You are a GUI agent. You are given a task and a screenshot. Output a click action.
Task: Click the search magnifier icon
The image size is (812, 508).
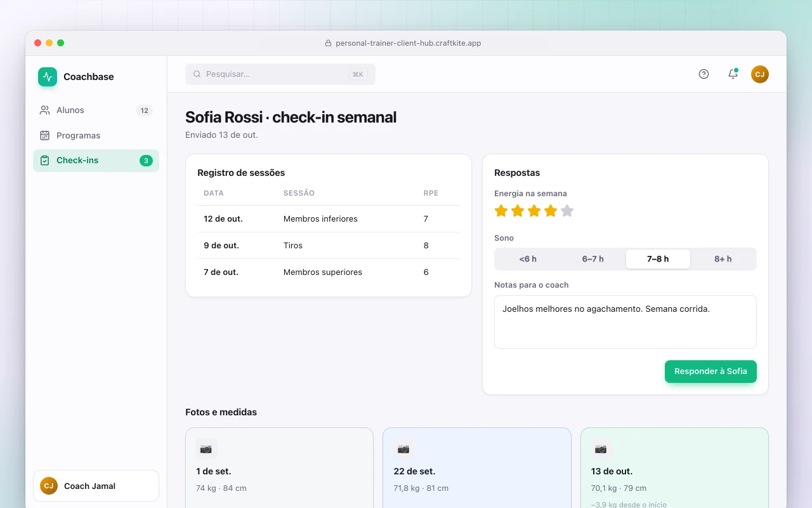(x=197, y=74)
